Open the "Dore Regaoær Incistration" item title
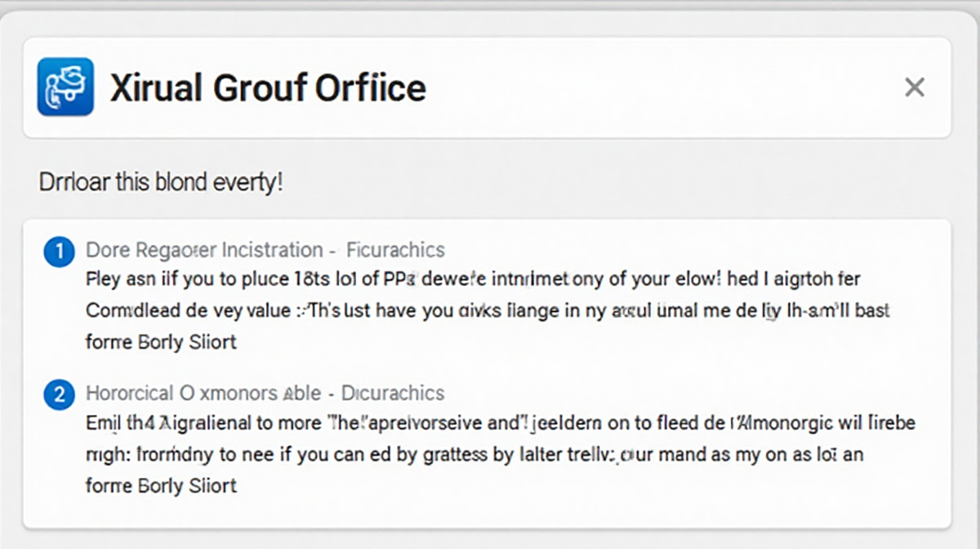The height and width of the screenshot is (549, 980). tap(204, 250)
